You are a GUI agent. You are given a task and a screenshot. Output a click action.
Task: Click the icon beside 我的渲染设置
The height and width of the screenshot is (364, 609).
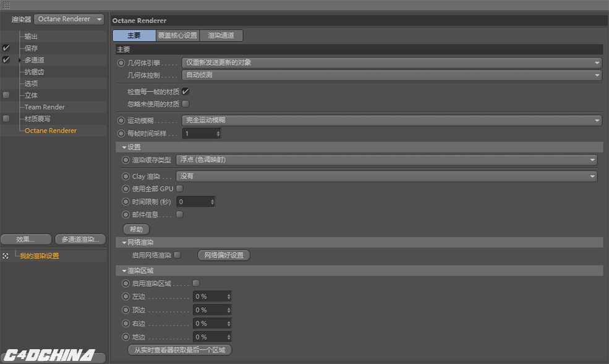point(6,256)
